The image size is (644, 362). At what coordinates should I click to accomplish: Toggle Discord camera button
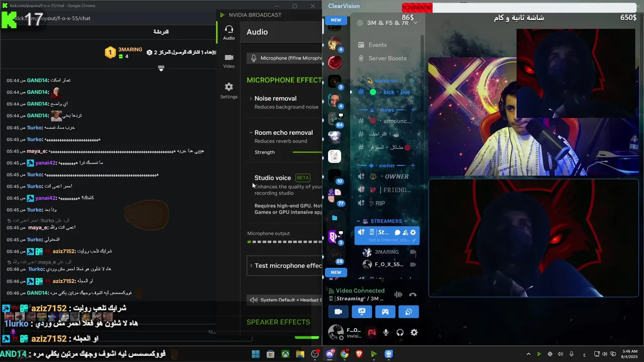click(338, 312)
